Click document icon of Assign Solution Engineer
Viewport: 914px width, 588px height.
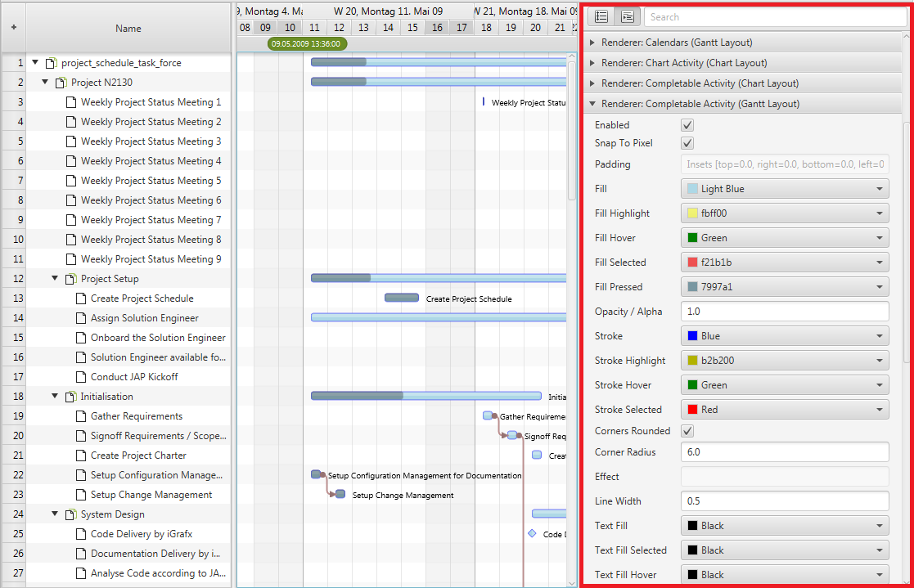81,318
